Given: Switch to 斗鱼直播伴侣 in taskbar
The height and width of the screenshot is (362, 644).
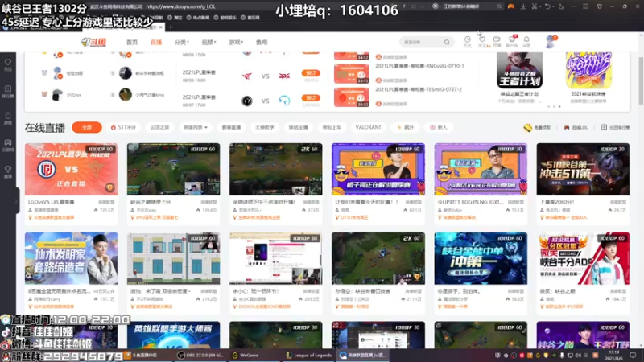Looking at the screenshot, I should tap(142, 356).
